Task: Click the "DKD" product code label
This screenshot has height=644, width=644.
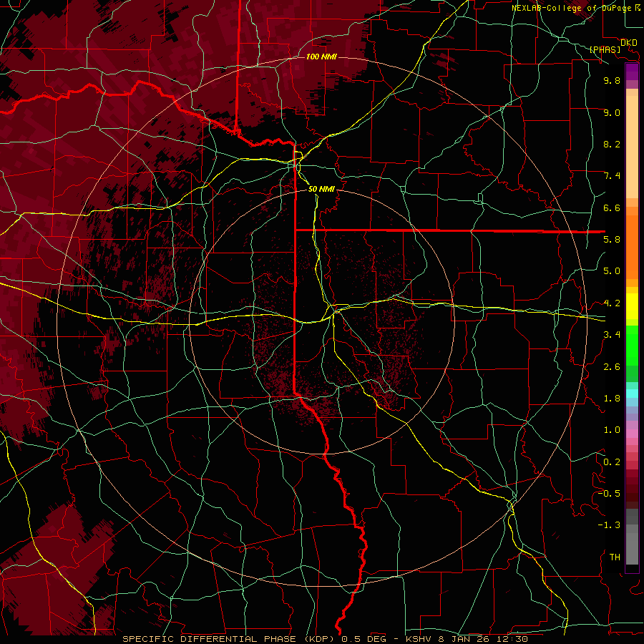Action: click(629, 43)
